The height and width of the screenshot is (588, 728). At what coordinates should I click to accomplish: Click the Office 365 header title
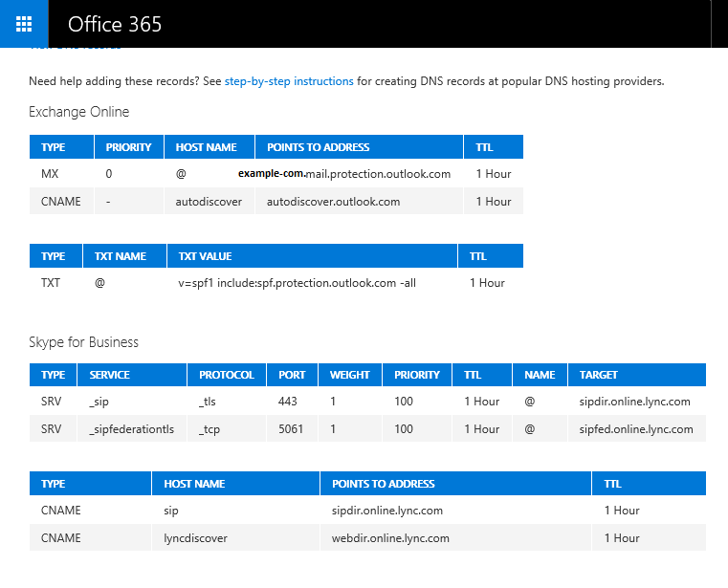115,24
